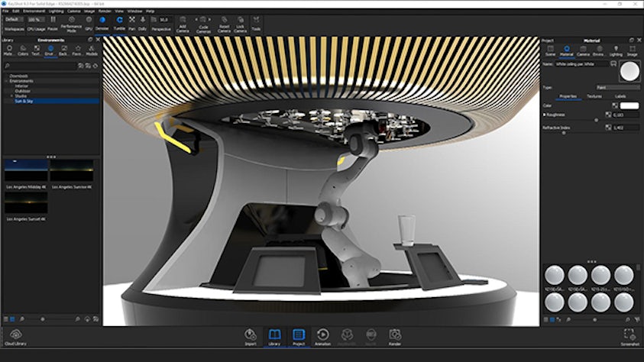Viewport: 644px width, 362px height.
Task: Open the project Environment tab
Action: pyautogui.click(x=599, y=51)
